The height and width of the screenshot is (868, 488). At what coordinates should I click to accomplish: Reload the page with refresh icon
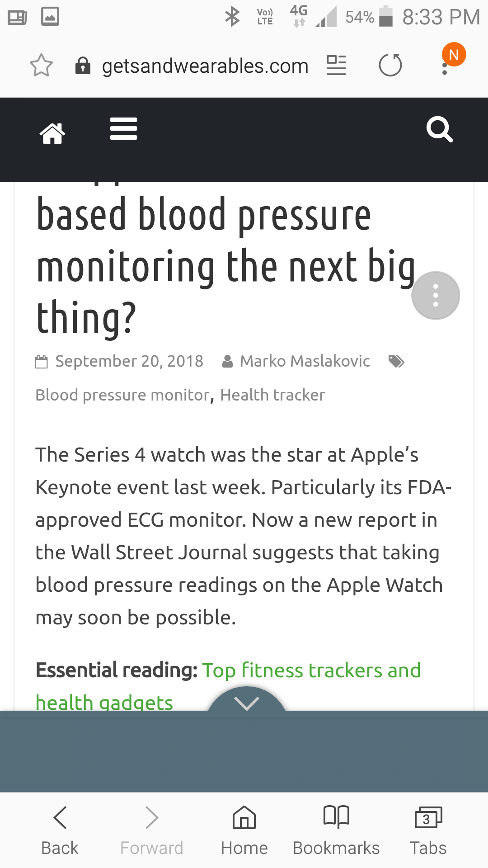(x=390, y=66)
